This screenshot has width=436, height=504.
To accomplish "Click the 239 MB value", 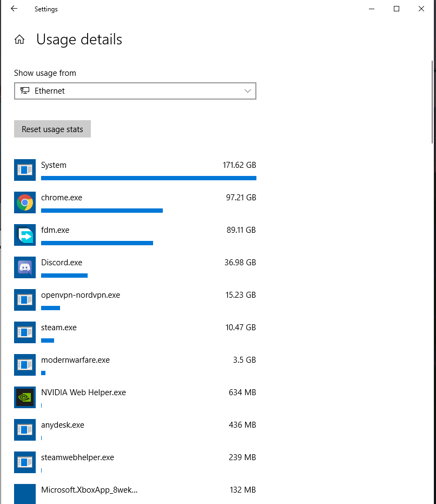I will click(242, 457).
